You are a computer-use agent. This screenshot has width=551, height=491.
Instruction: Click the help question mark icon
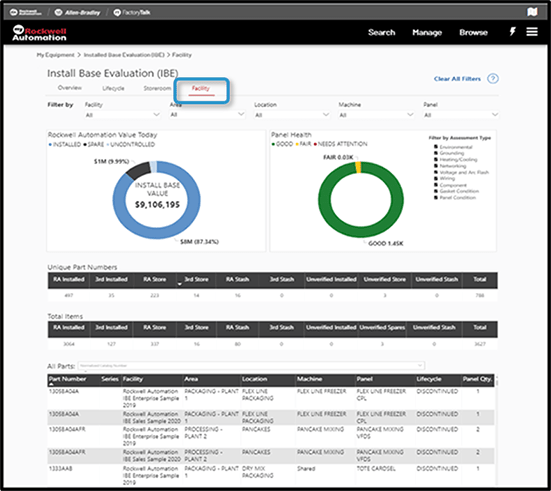493,78
